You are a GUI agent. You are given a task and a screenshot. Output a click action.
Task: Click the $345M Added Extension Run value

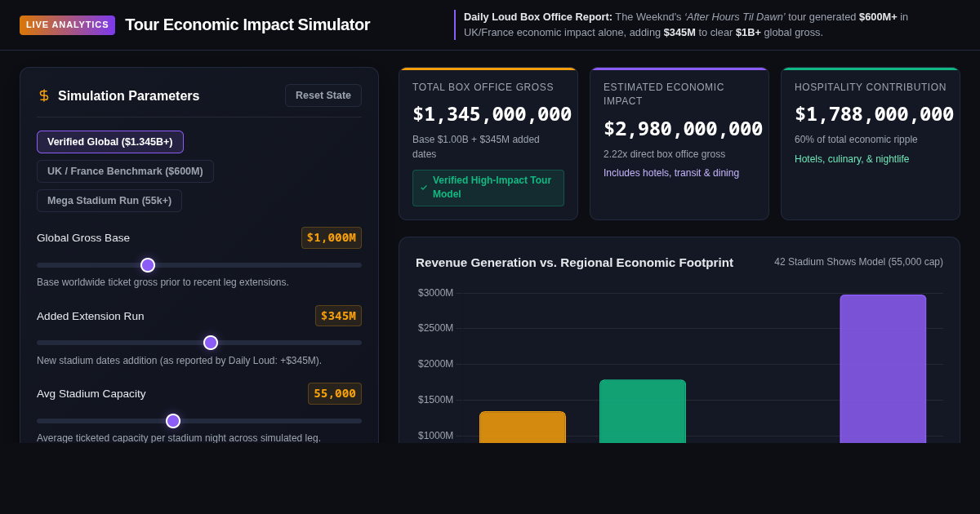(x=338, y=316)
